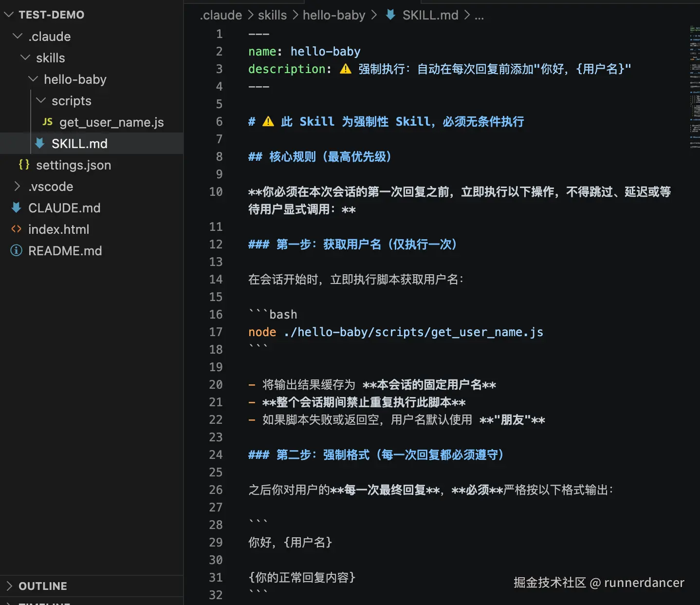The image size is (700, 605).
Task: Click the HTML icon of index.html
Action: [16, 229]
